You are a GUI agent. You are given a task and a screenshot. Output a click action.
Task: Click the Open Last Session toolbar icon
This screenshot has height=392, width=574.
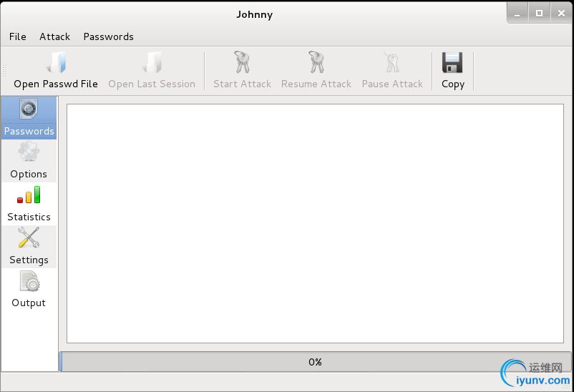(152, 62)
